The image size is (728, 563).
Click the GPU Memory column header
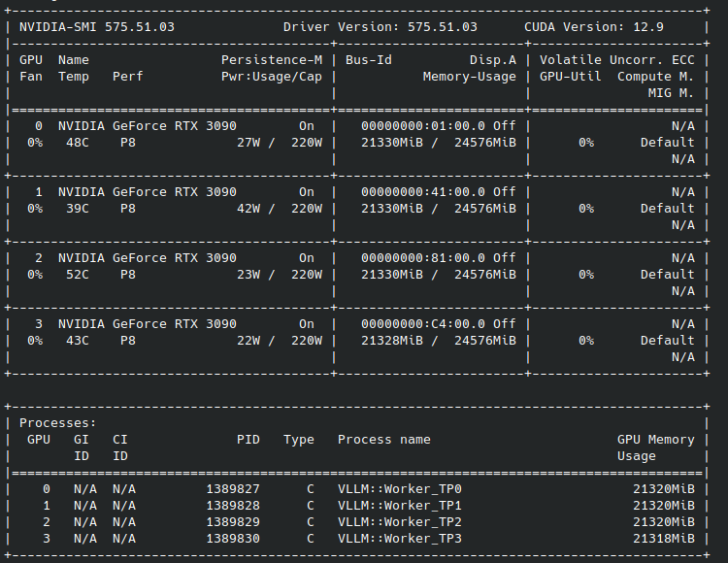655,440
